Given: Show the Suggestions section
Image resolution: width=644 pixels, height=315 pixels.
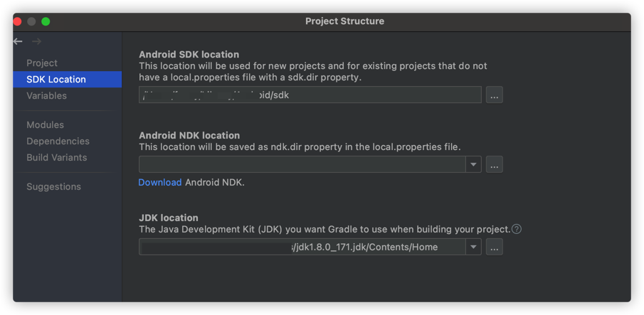Looking at the screenshot, I should 53,187.
